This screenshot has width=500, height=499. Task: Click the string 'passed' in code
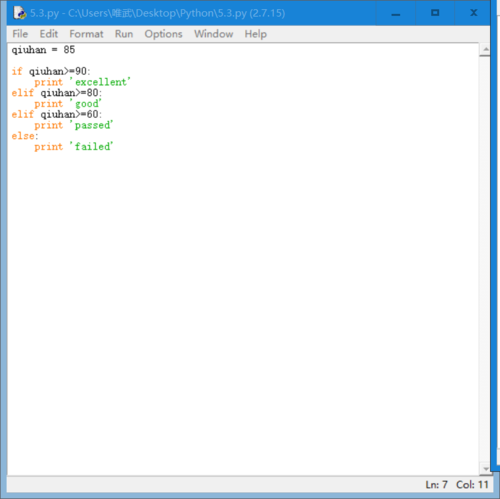[91, 125]
